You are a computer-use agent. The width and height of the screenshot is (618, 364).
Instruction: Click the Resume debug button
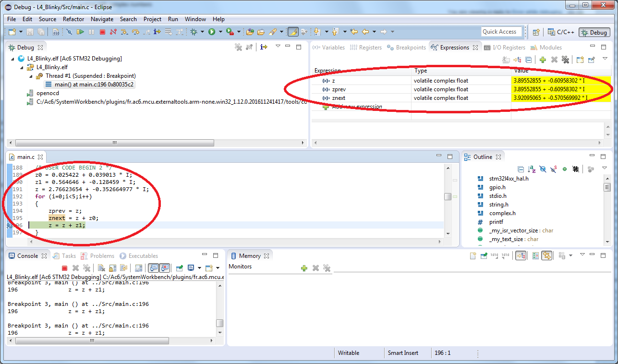pos(80,32)
